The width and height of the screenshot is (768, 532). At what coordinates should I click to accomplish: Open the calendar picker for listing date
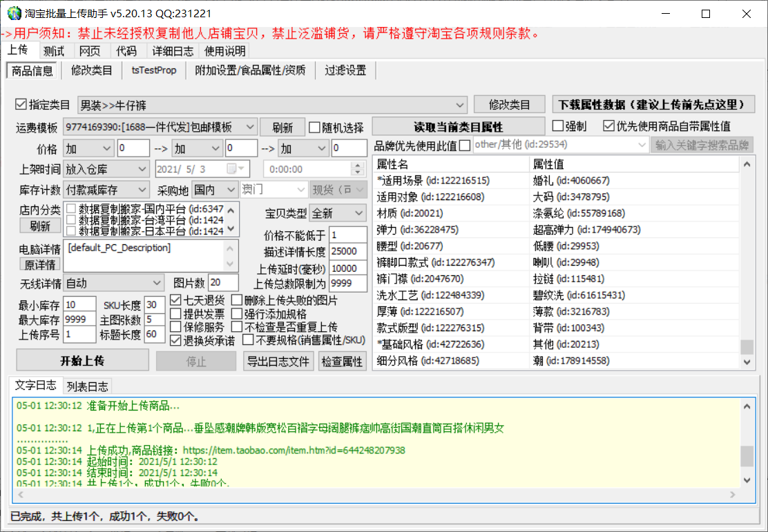pos(236,169)
